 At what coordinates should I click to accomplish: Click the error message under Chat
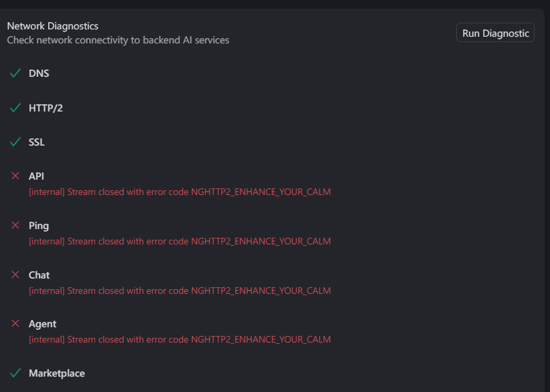[180, 290]
